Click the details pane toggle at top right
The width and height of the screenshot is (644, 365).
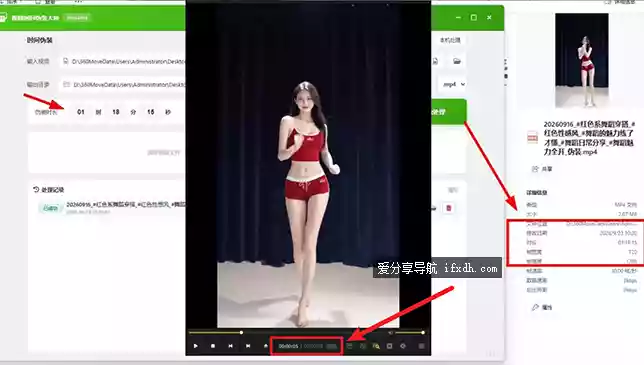[619, 2]
